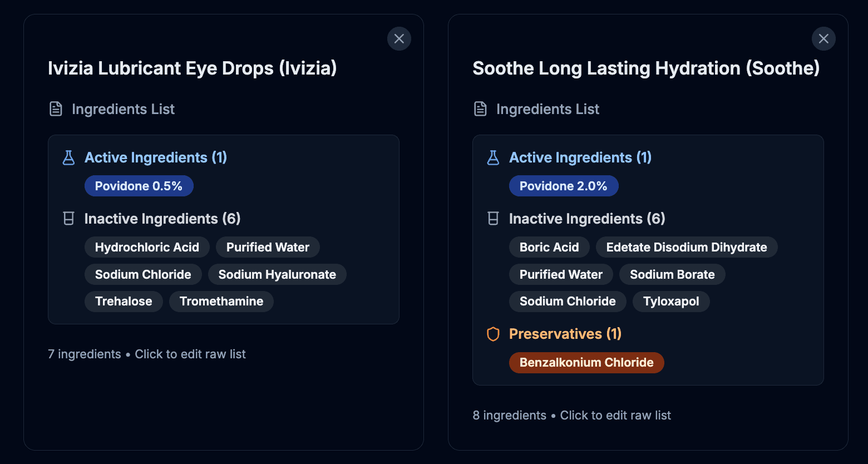Screen dimensions: 868x464
Task: Click to edit raw list under Soothe card
Action: click(x=615, y=415)
